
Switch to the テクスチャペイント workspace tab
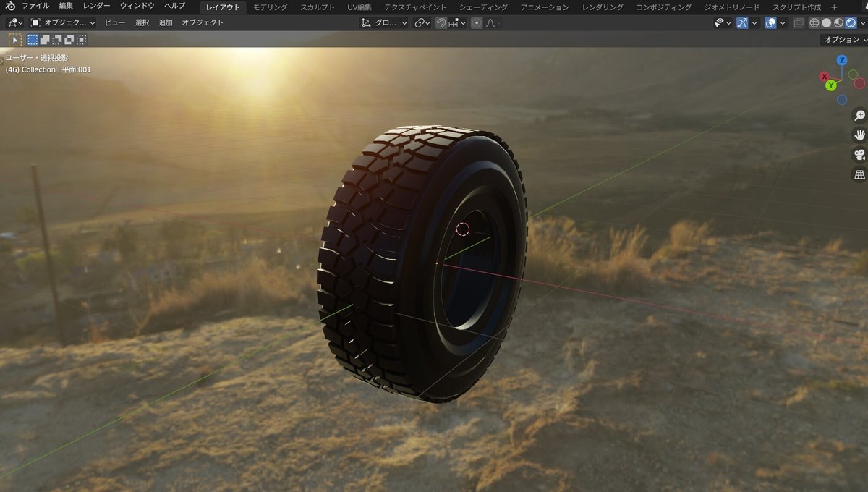point(415,7)
